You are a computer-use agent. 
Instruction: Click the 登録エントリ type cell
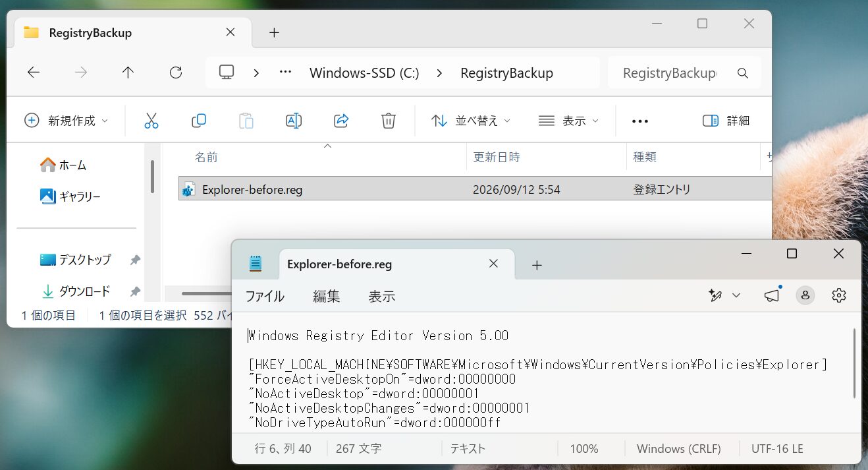coord(662,190)
